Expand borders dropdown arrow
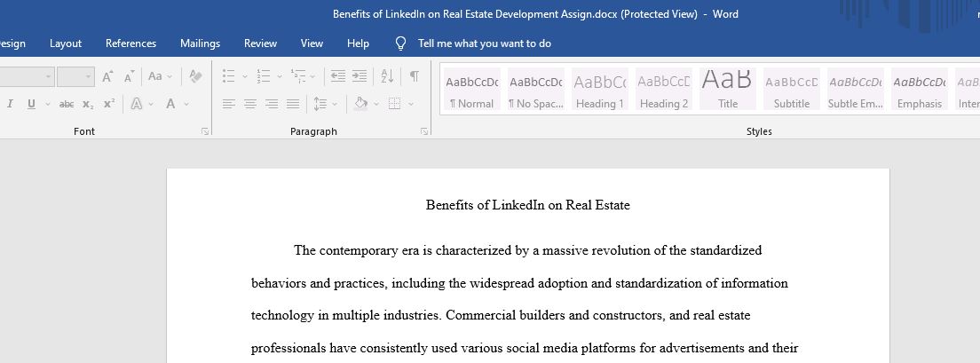 click(x=410, y=105)
